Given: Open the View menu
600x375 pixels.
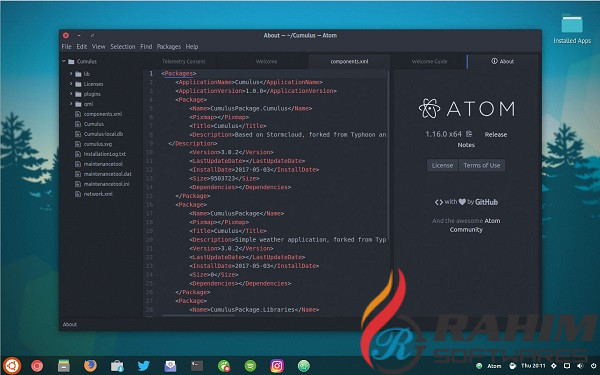Looking at the screenshot, I should click(x=98, y=47).
